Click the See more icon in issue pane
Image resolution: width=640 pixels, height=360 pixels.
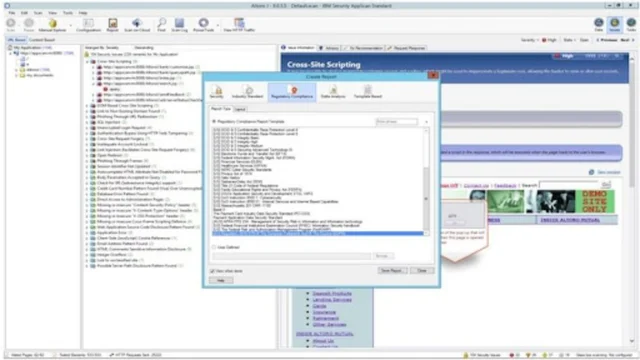coord(591,172)
